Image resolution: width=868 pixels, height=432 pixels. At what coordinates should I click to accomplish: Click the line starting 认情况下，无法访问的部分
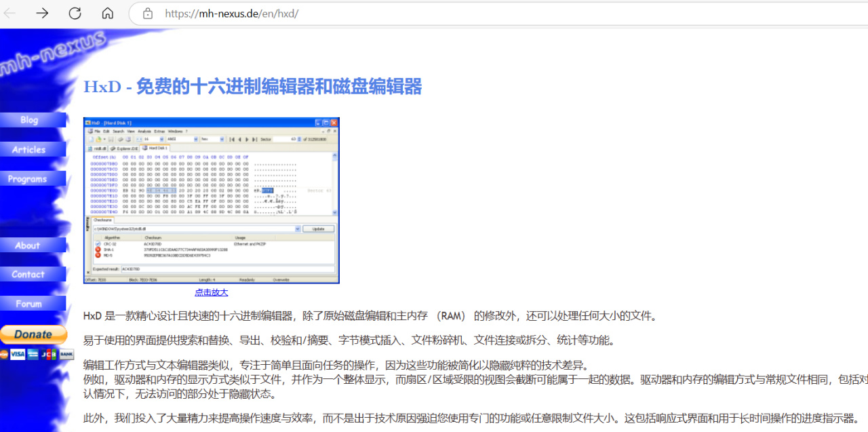tap(180, 394)
